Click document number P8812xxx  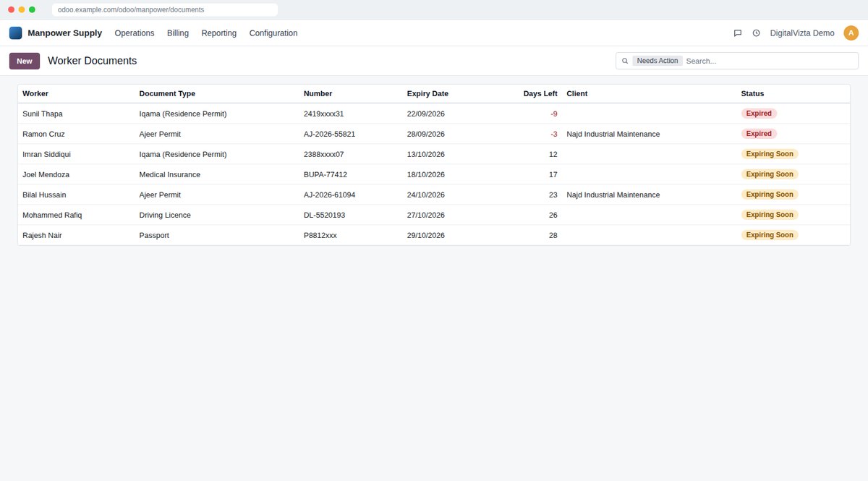coord(320,235)
